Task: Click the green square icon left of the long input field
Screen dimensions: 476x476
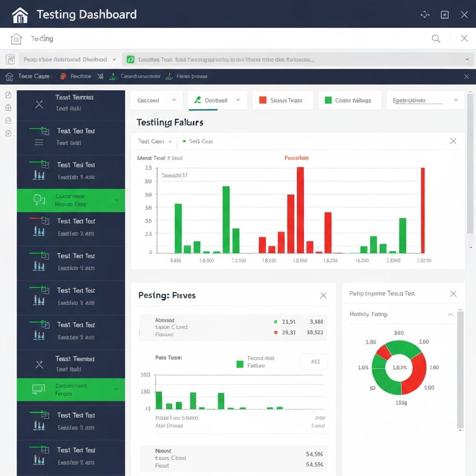Action: 131,59
